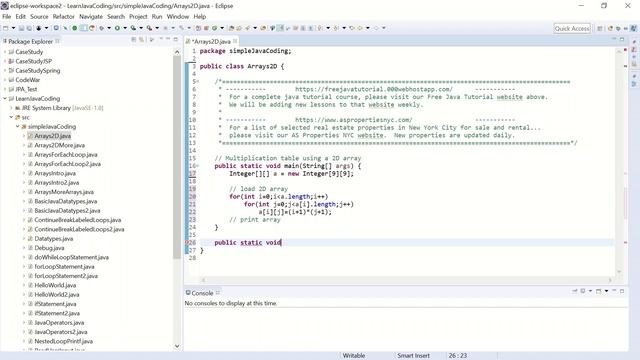640x360 pixels.
Task: Click the Previous Annotation arrow icon
Action: tap(336, 28)
